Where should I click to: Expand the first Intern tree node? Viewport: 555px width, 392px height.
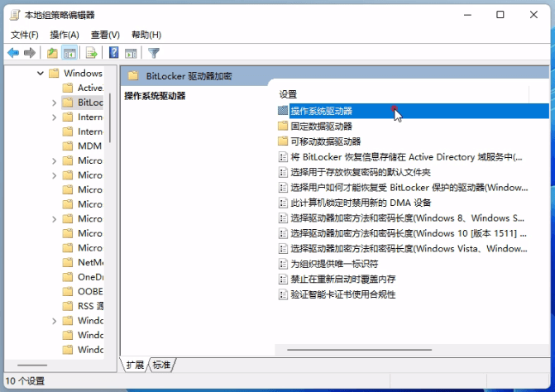[54, 117]
